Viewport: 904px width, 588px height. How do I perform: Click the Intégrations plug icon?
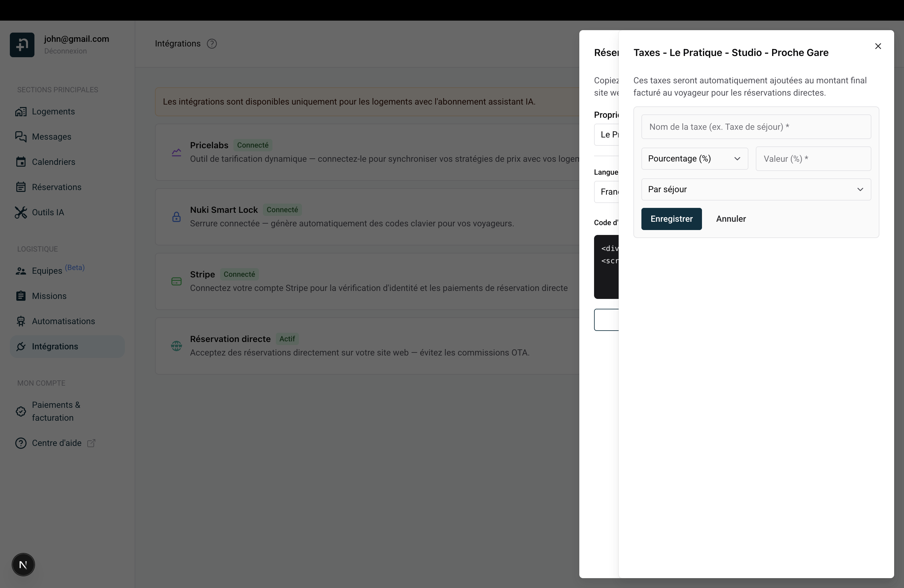pos(21,346)
